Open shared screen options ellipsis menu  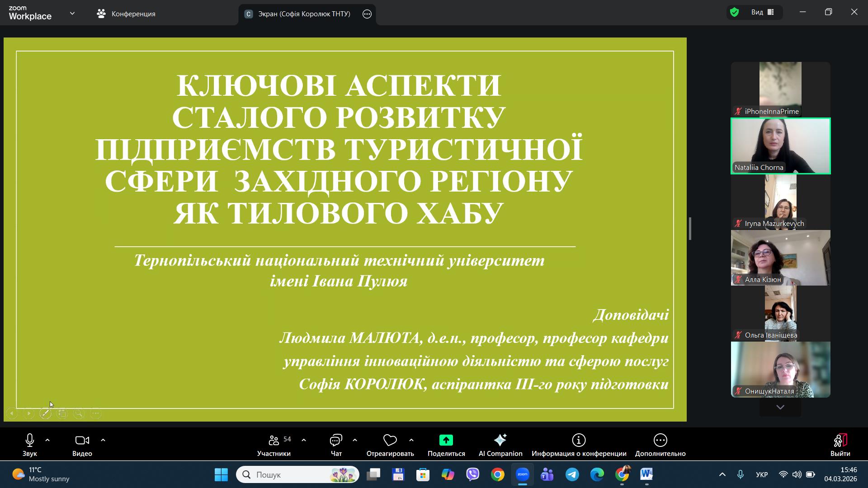(367, 14)
